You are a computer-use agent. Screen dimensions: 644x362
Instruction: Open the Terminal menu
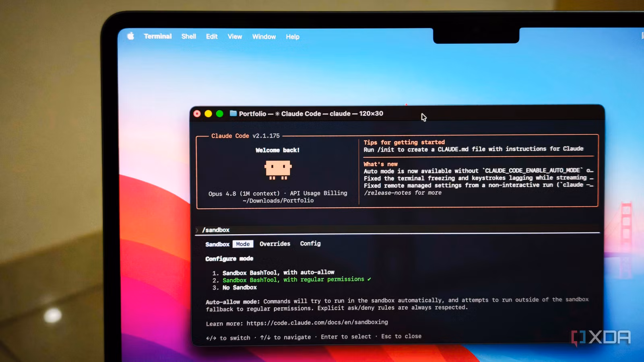pyautogui.click(x=158, y=36)
